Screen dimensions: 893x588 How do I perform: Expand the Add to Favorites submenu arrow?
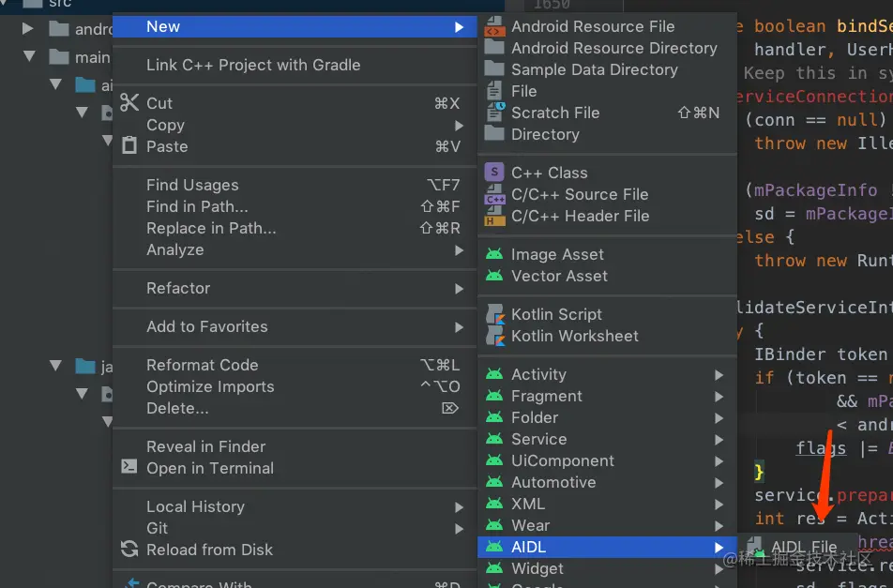(x=459, y=327)
